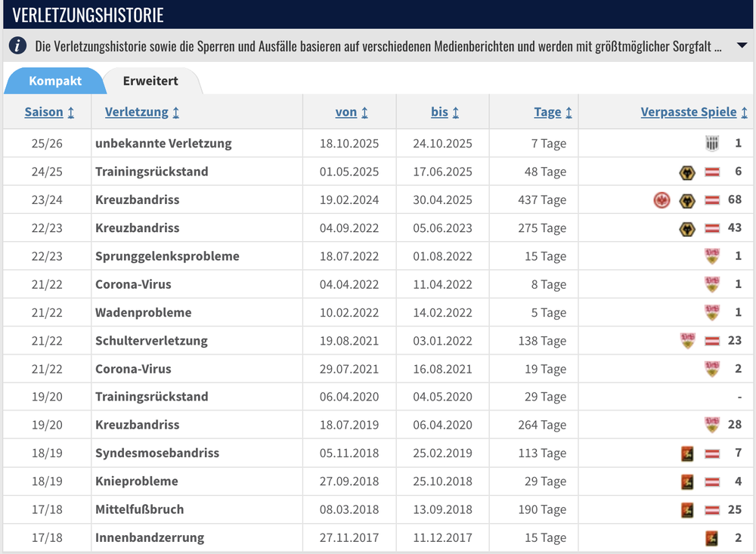Click Wolverhampton crest in the 275 Tage Kreuzbandriss row

(687, 228)
